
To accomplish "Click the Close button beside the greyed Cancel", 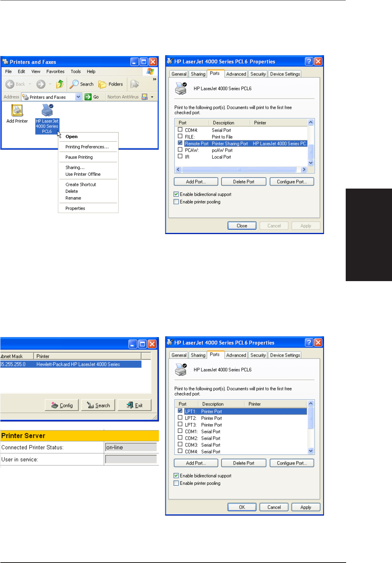I will pos(242,226).
